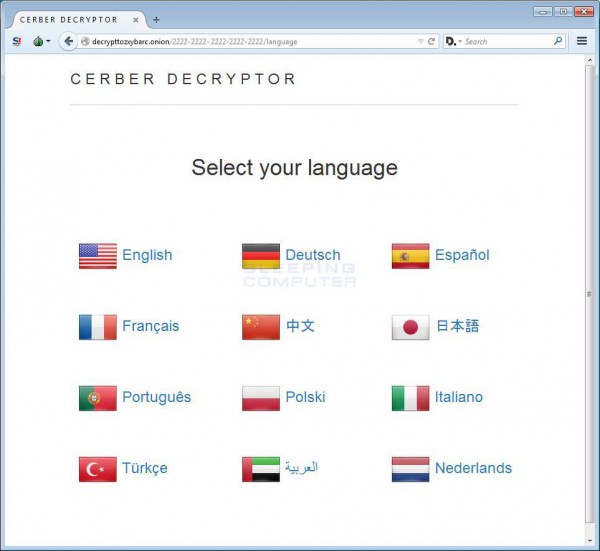
Task: Select the Nederlands language link
Action: click(x=473, y=468)
